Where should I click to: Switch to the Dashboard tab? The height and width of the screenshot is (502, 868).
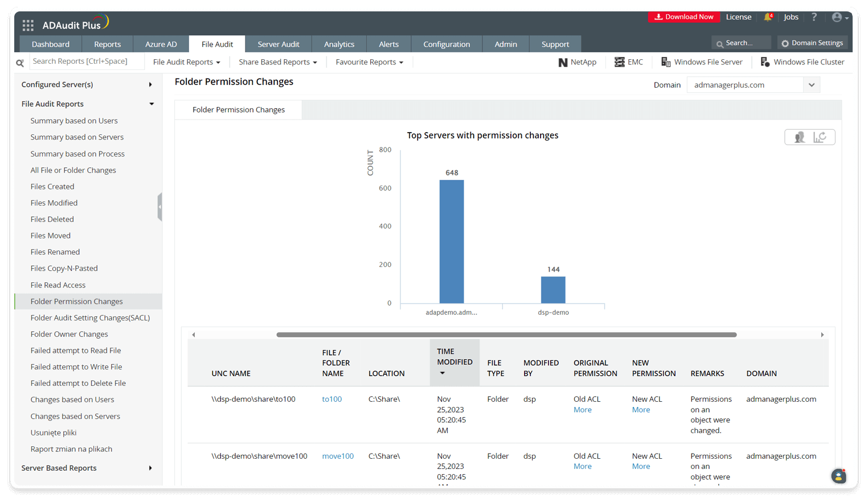51,44
